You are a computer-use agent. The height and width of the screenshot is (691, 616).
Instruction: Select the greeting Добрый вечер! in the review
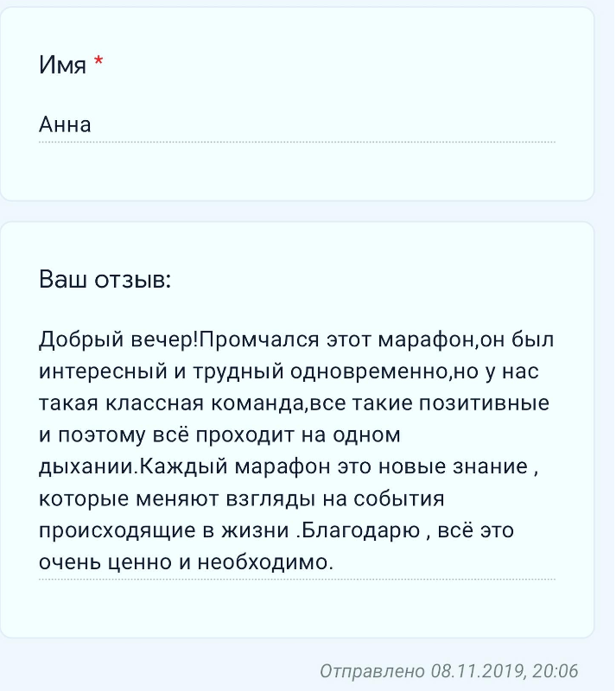click(119, 339)
